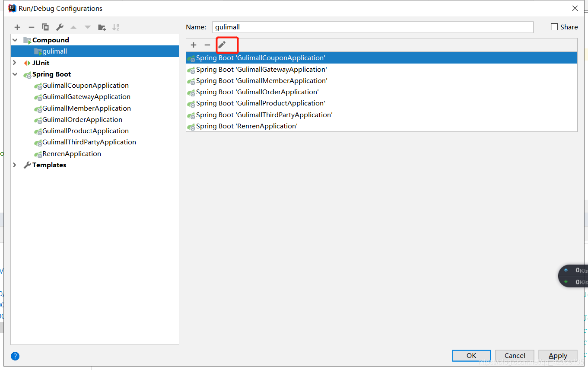588x370 pixels.
Task: Click Templates wrench icon in tree
Action: [27, 165]
